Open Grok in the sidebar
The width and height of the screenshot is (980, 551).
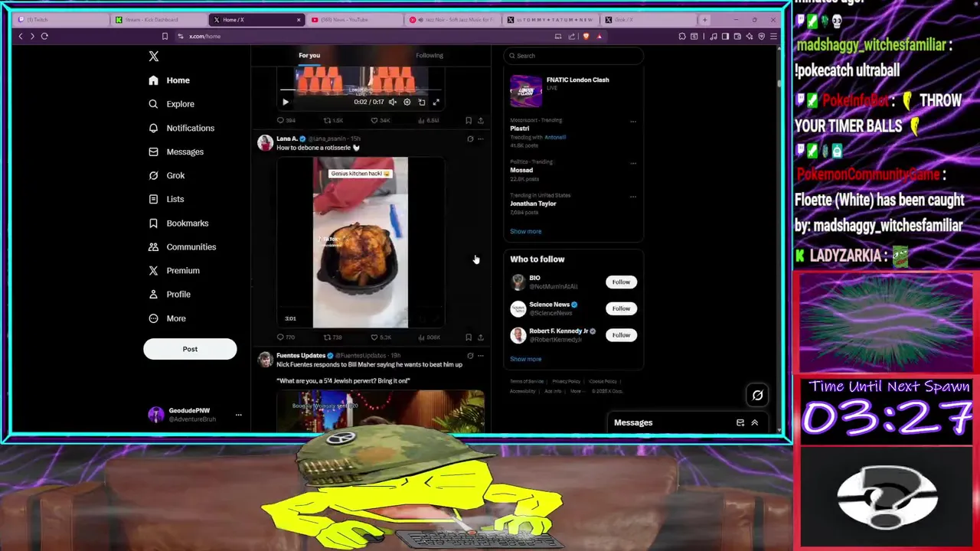pyautogui.click(x=167, y=175)
